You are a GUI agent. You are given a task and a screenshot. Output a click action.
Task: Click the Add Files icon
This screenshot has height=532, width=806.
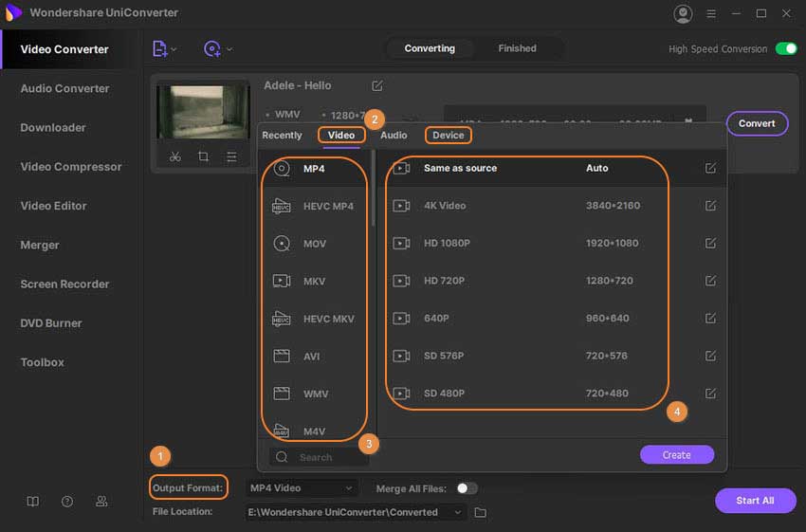[160, 48]
